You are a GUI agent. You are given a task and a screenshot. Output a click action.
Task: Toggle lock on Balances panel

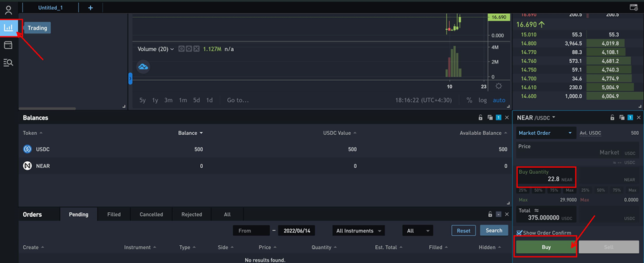tap(480, 118)
